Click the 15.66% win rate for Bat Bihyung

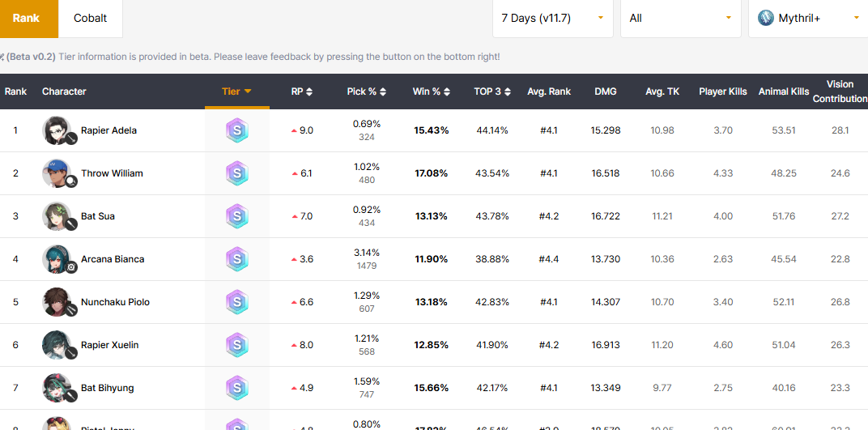click(x=432, y=388)
